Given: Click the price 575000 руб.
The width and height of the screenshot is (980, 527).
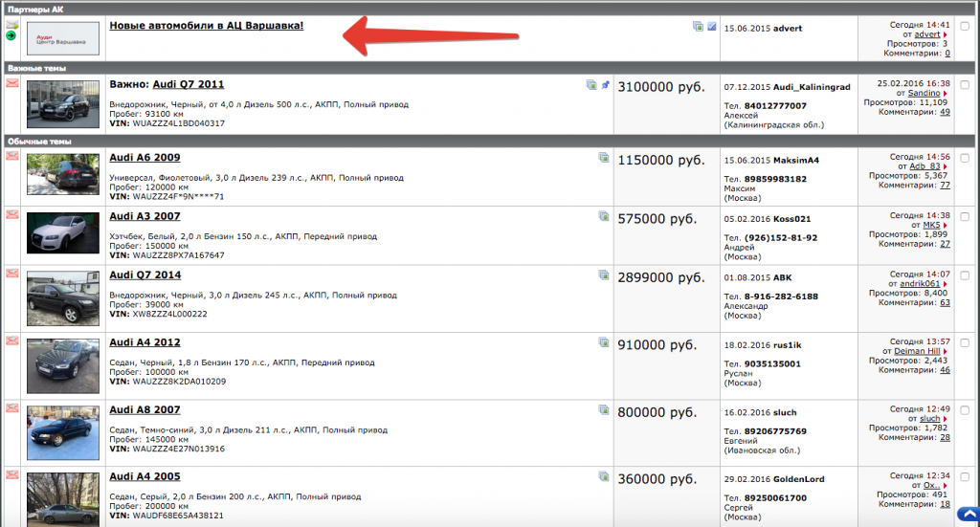Looking at the screenshot, I should pyautogui.click(x=657, y=218).
